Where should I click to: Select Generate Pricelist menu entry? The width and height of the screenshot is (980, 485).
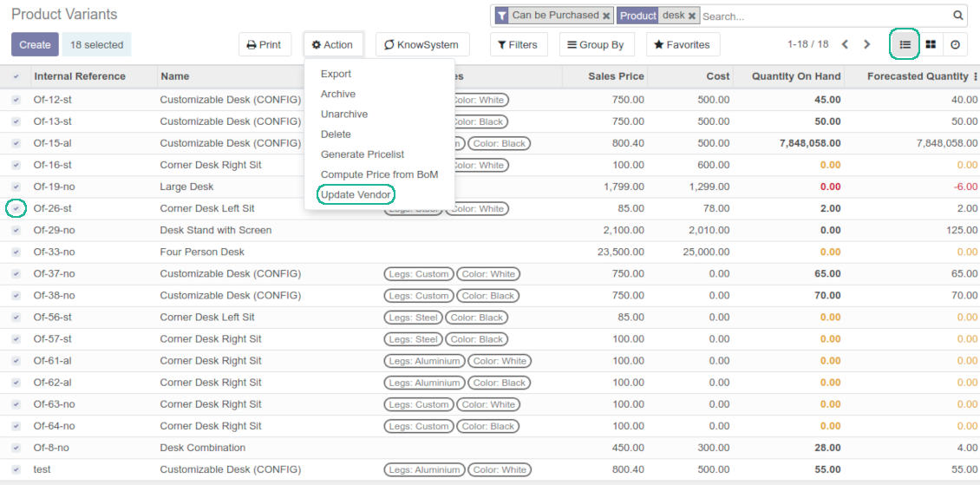pos(363,154)
